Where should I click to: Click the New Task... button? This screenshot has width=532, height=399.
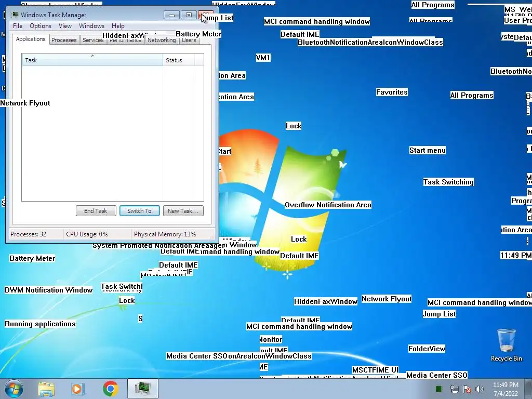pyautogui.click(x=183, y=211)
